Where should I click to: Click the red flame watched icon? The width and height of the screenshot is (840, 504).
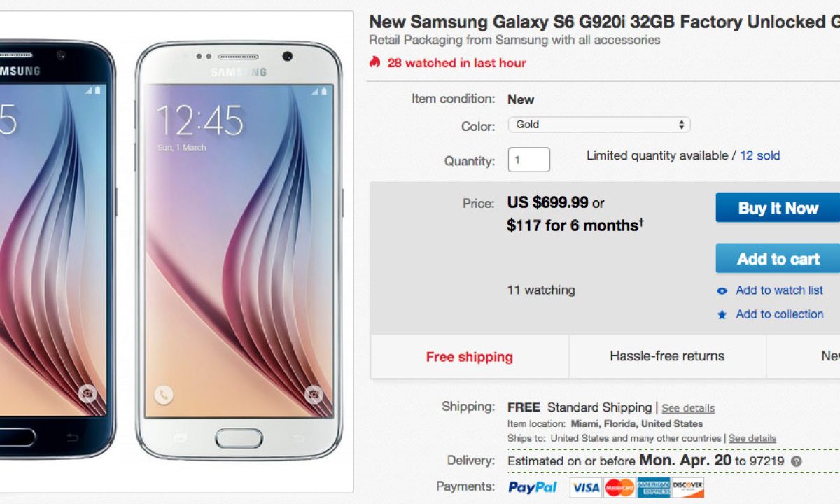pos(375,62)
